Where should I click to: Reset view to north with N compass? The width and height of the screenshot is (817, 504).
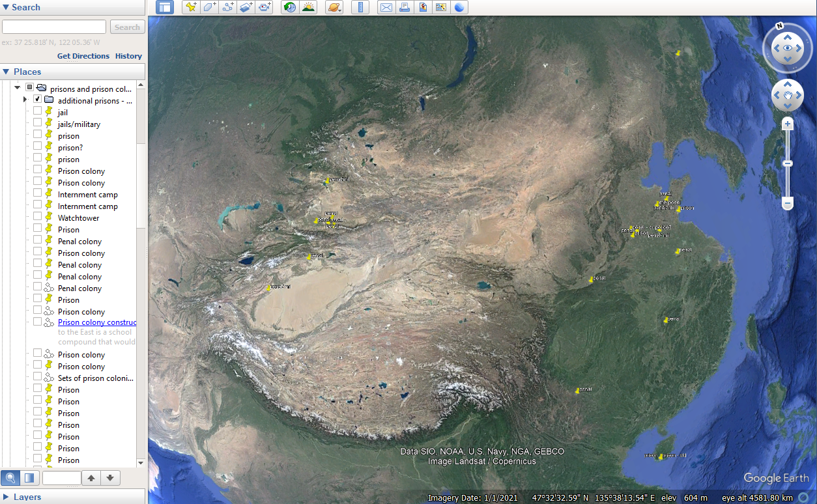pyautogui.click(x=779, y=27)
